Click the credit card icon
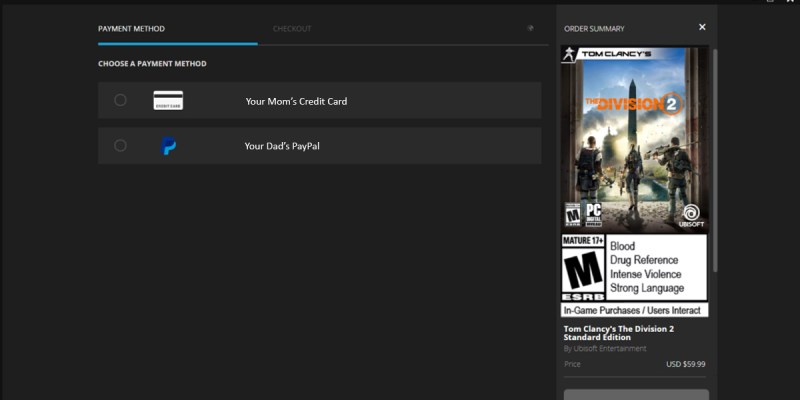This screenshot has height=400, width=800. click(168, 100)
